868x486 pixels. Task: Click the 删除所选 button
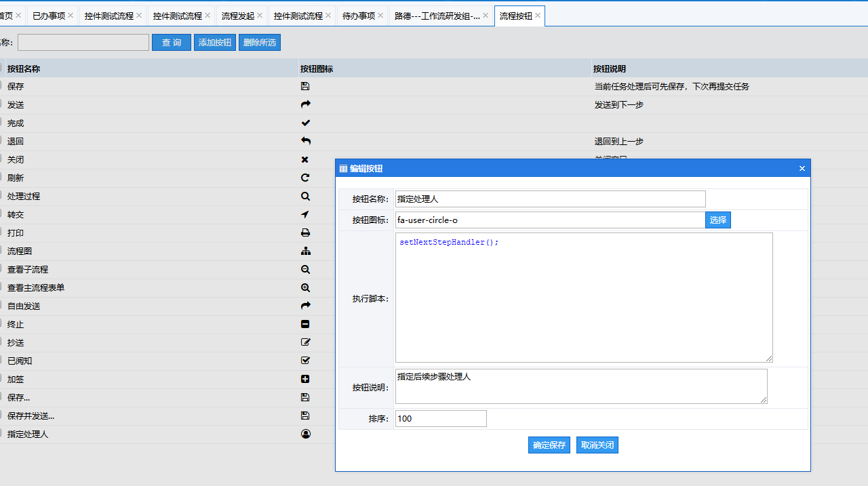pyautogui.click(x=260, y=43)
